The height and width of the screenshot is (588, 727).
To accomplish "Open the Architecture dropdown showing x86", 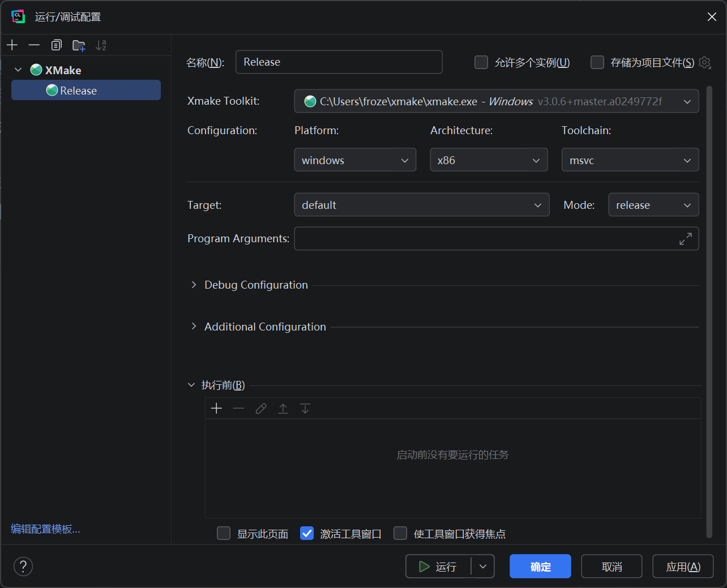I will click(x=489, y=160).
